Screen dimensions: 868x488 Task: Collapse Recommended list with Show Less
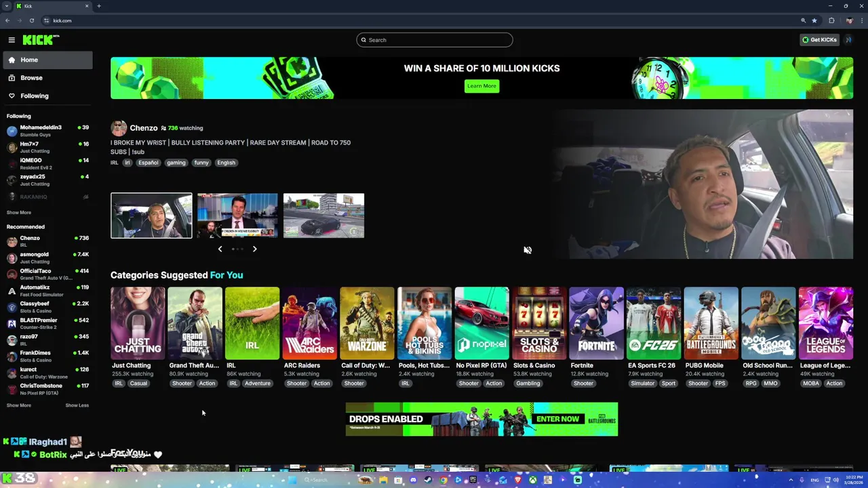pyautogui.click(x=77, y=405)
